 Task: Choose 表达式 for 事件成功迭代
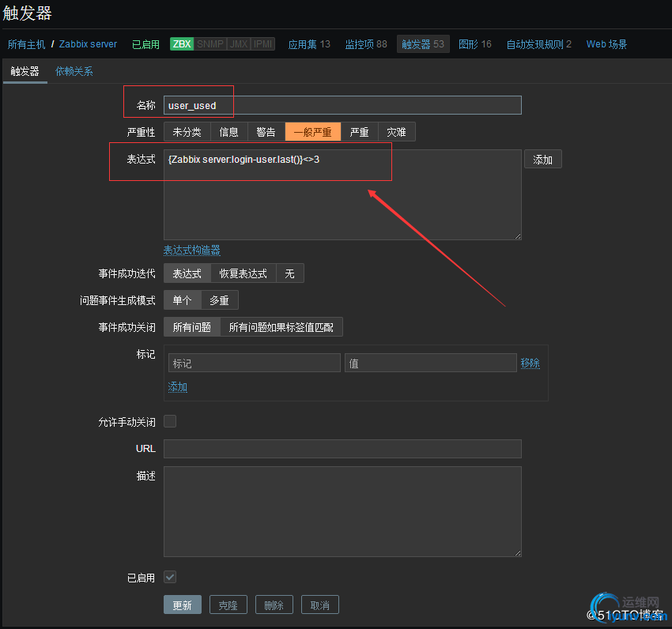point(187,273)
